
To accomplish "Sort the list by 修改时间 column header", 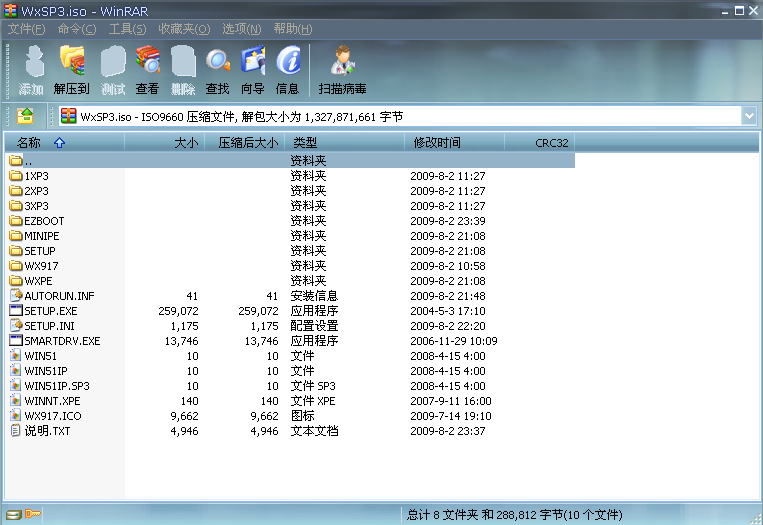I will click(437, 143).
